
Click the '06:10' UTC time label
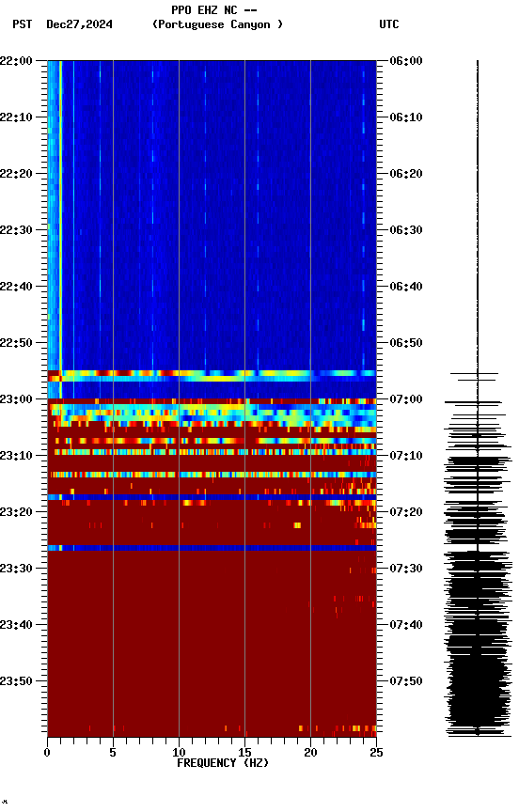(406, 117)
